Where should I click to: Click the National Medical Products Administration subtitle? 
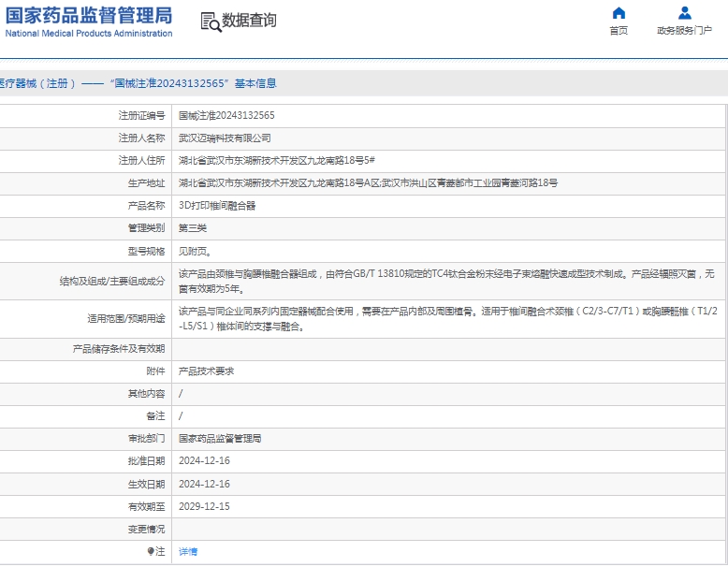(x=89, y=34)
